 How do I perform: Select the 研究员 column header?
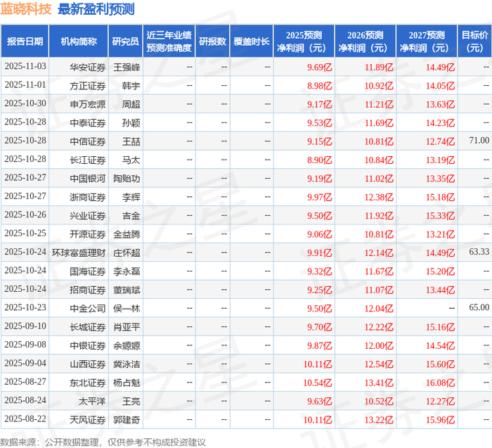pos(126,41)
